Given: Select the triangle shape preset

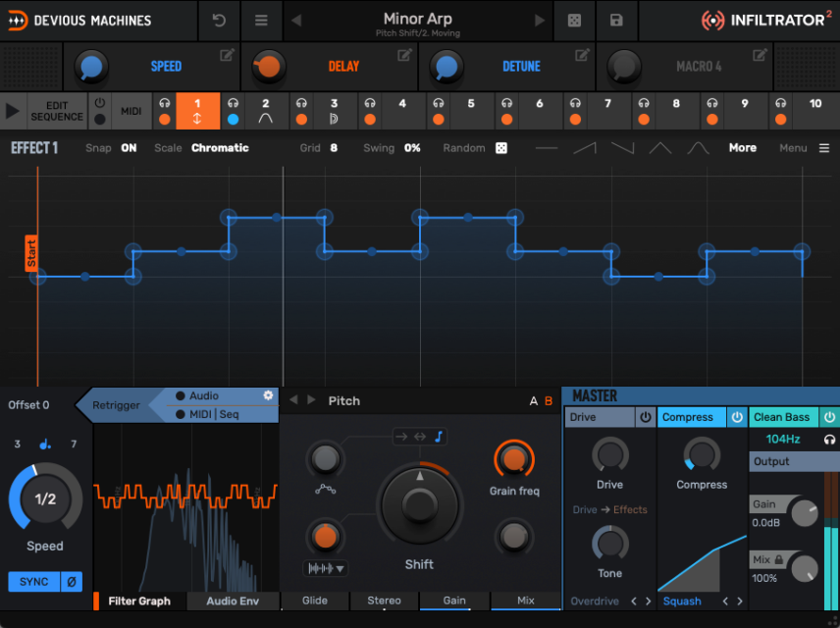Looking at the screenshot, I should [660, 148].
